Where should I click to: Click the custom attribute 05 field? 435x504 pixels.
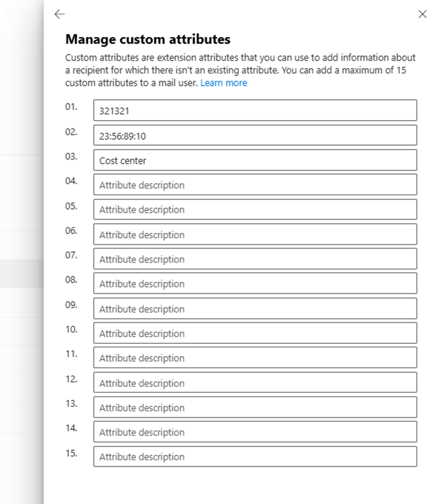point(255,210)
